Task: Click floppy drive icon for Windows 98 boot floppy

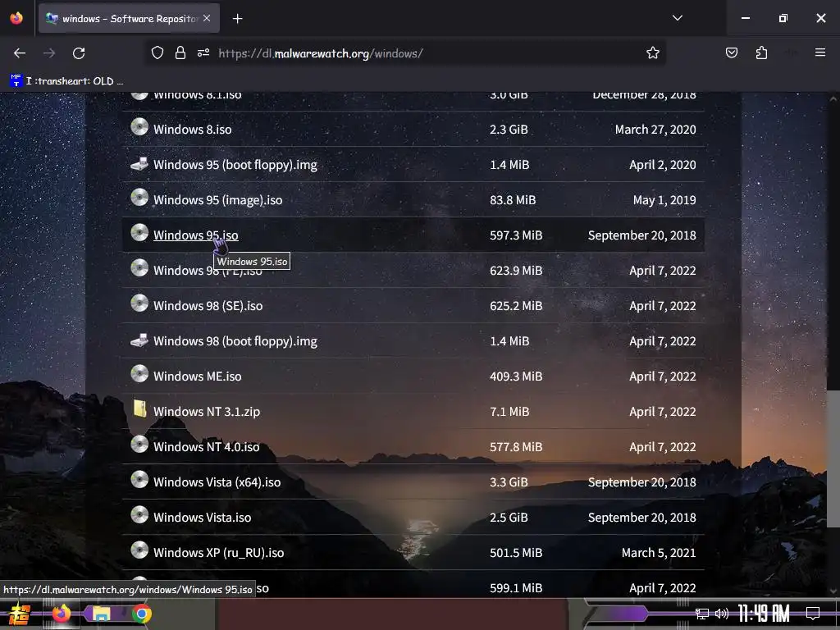Action: [139, 339]
